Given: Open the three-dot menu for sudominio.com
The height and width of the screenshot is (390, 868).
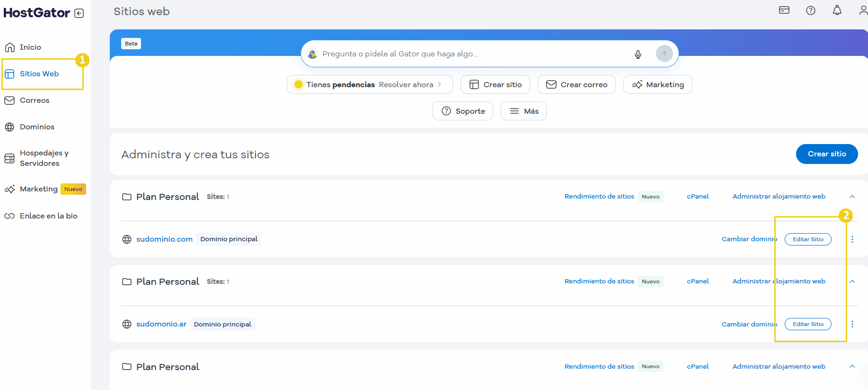Looking at the screenshot, I should pyautogui.click(x=852, y=239).
